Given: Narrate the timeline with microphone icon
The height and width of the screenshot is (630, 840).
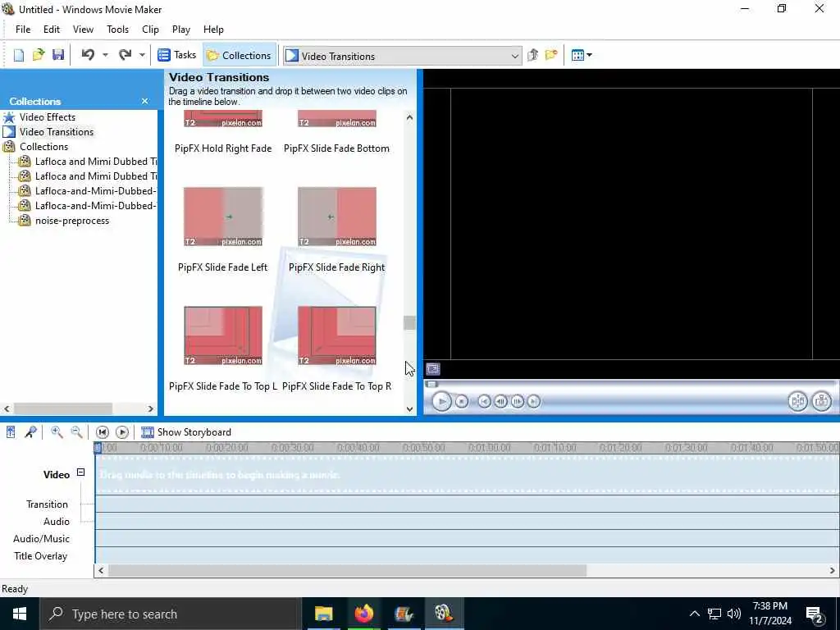Looking at the screenshot, I should pos(30,432).
